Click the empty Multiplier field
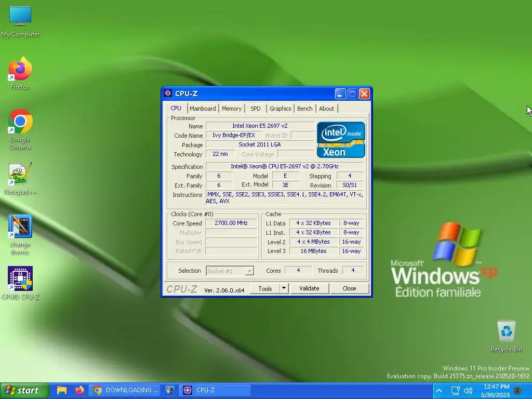Viewport: 532px width, 399px height. pyautogui.click(x=231, y=232)
